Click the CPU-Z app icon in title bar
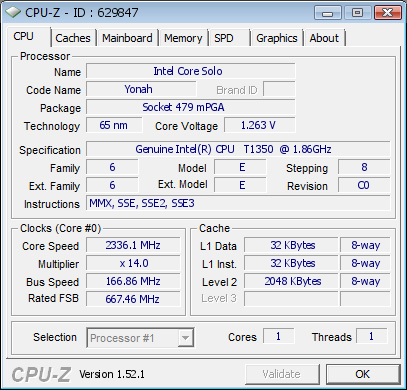The image size is (407, 390). 13,13
